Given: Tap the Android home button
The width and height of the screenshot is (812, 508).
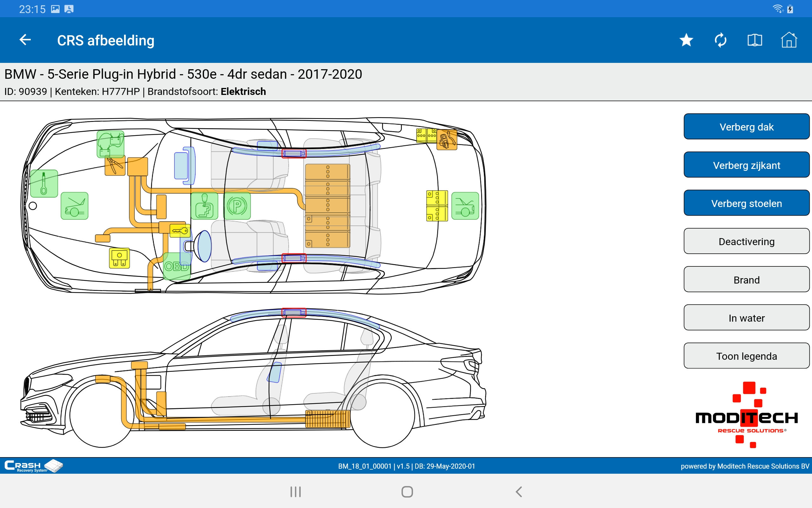Looking at the screenshot, I should pos(407,492).
